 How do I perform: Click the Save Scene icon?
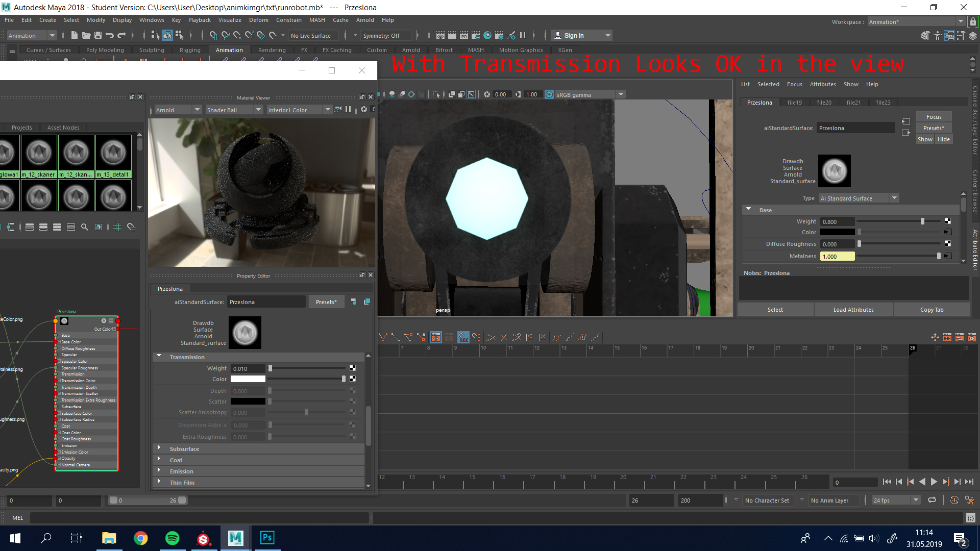[x=98, y=35]
